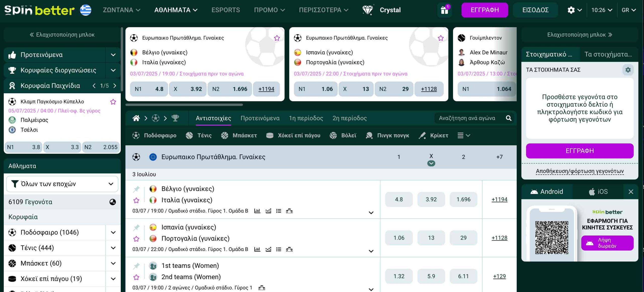Click the gift box bonus icon

point(444,10)
